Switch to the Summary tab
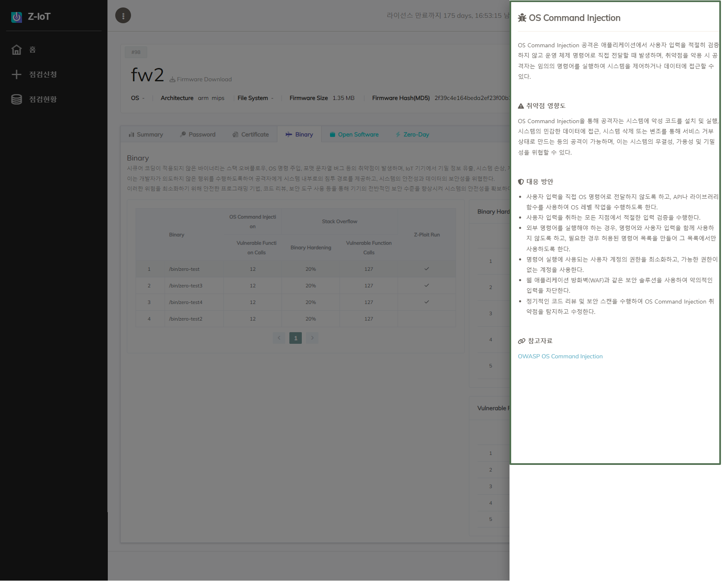 (x=146, y=135)
